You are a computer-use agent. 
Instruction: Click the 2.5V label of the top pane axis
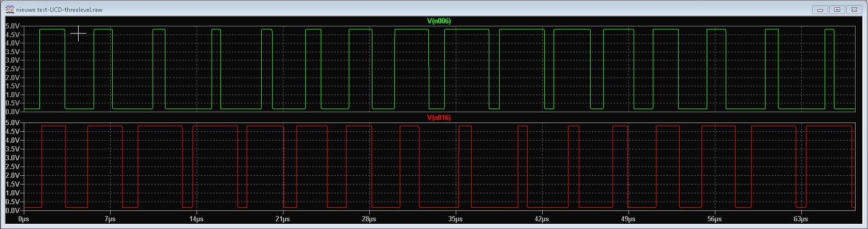coord(12,69)
